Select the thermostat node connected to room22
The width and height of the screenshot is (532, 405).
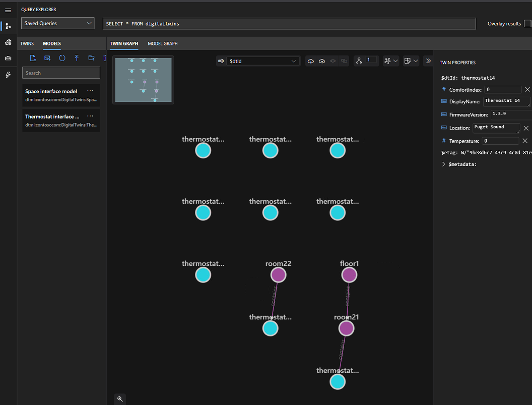271,328
